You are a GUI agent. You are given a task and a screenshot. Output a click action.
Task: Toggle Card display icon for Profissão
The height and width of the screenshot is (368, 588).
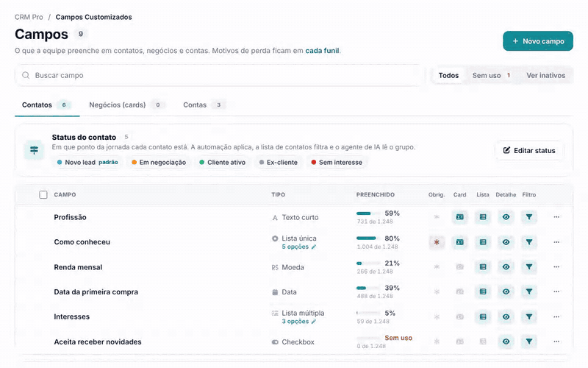(460, 217)
